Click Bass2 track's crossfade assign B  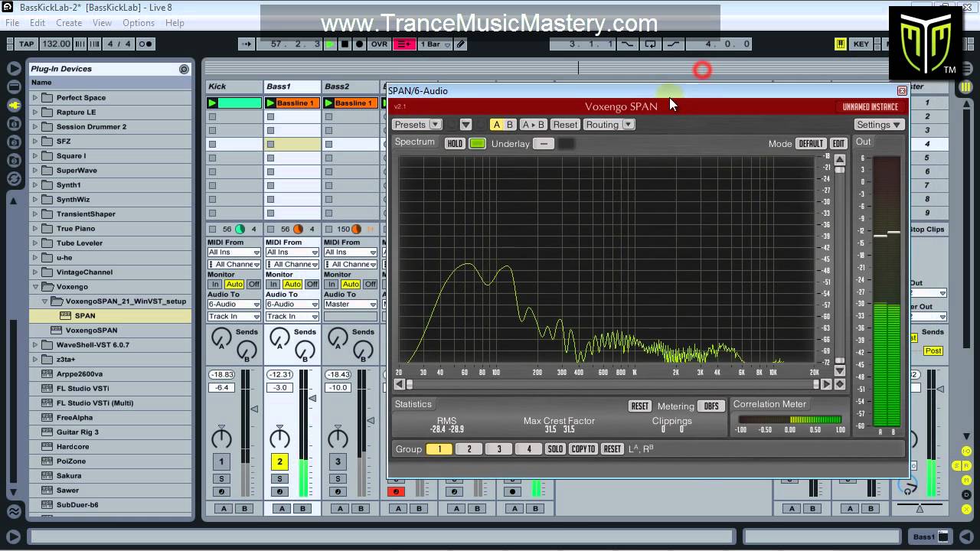coord(361,509)
